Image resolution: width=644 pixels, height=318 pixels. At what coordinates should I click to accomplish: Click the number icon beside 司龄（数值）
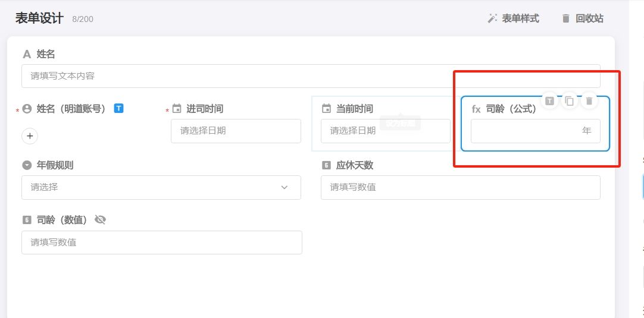[27, 221]
